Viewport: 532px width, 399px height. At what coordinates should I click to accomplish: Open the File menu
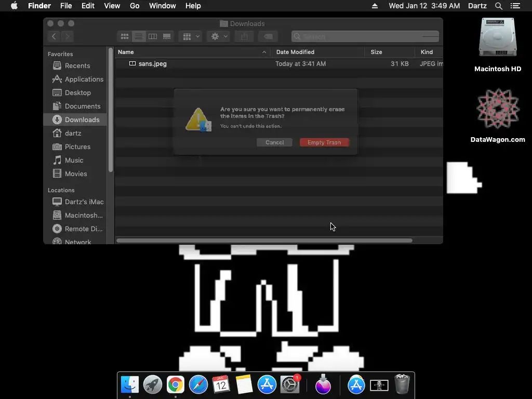tap(66, 6)
